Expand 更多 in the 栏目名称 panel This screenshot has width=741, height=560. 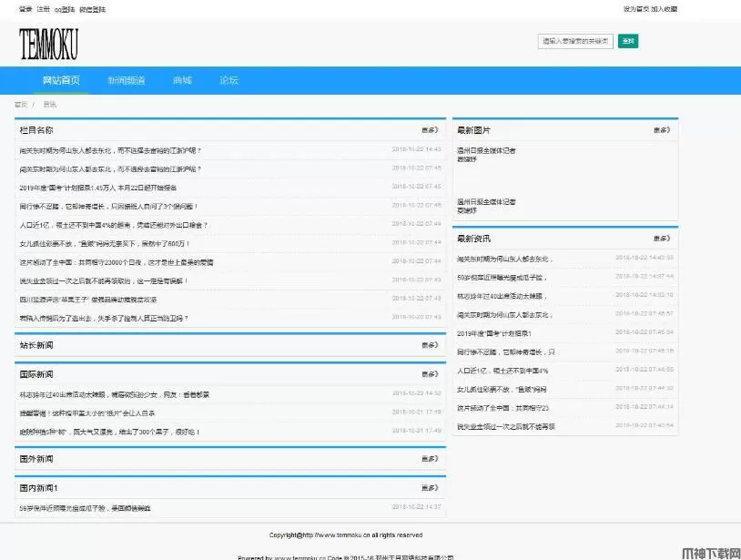(x=430, y=130)
